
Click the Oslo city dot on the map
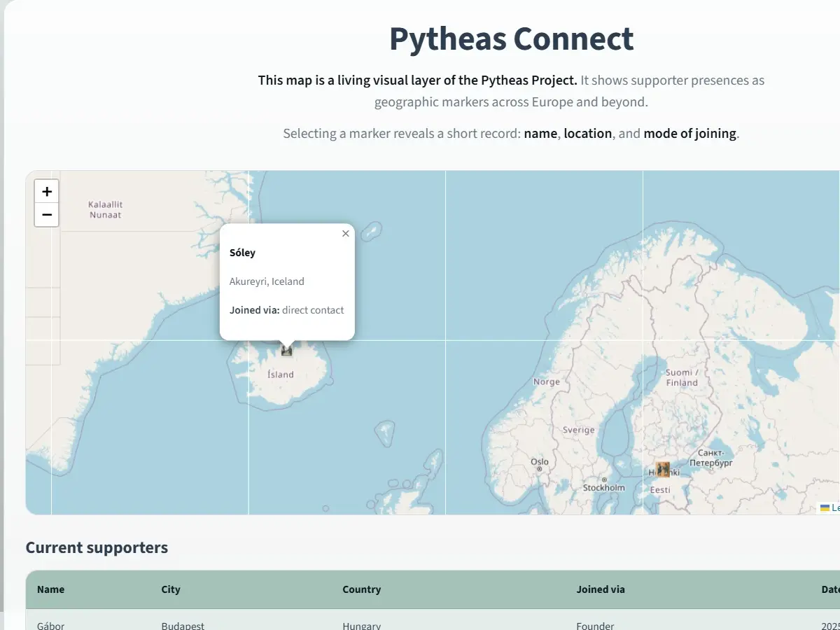540,470
